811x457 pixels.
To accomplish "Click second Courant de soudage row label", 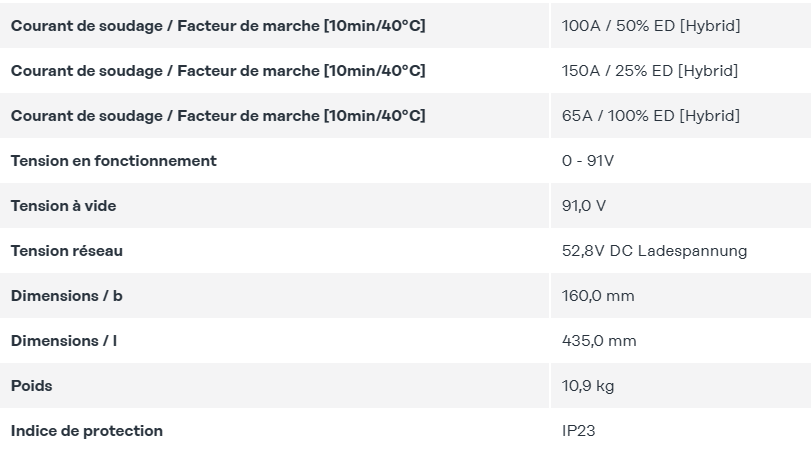I will 218,71.
